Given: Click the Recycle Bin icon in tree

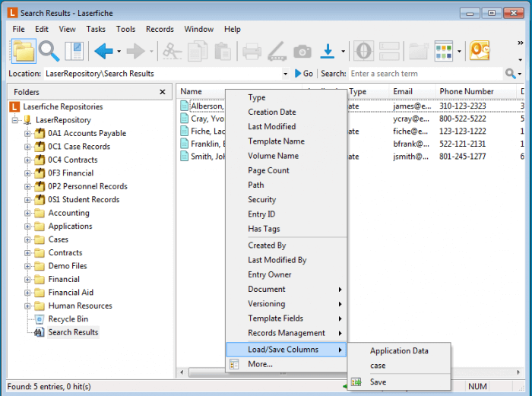Looking at the screenshot, I should pos(40,319).
